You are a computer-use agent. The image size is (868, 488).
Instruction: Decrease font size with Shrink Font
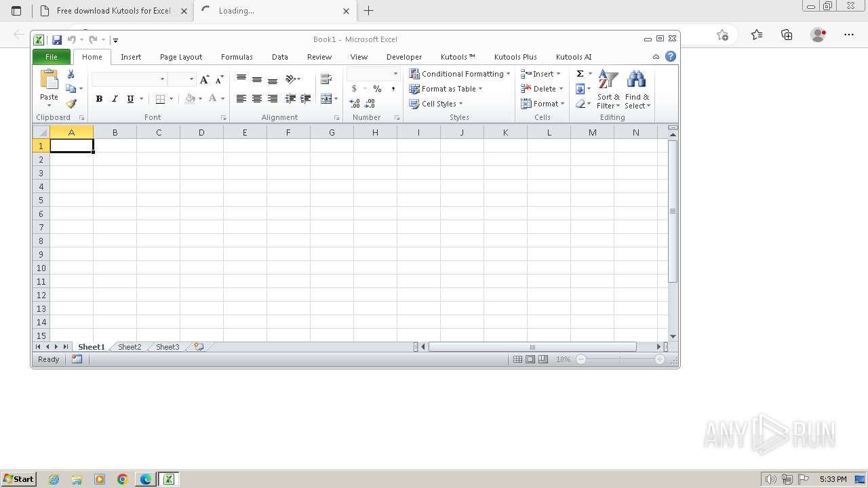tap(219, 79)
